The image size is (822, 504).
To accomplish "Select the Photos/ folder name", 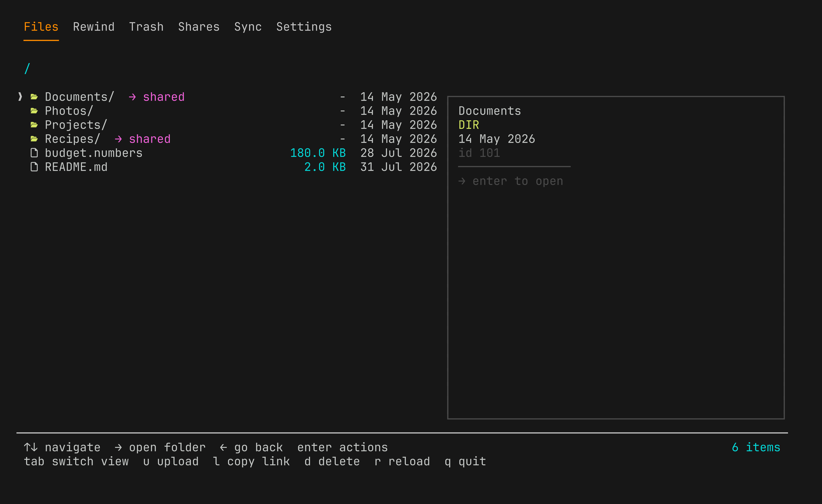I will pyautogui.click(x=69, y=111).
